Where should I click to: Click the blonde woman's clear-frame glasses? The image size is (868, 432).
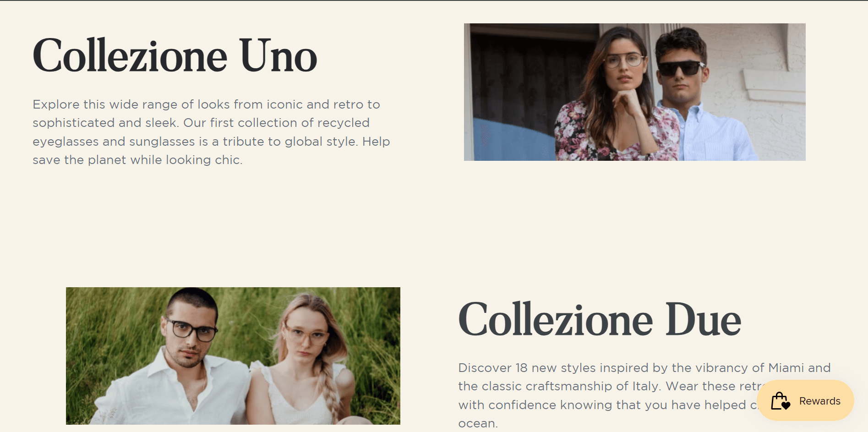[x=305, y=335]
